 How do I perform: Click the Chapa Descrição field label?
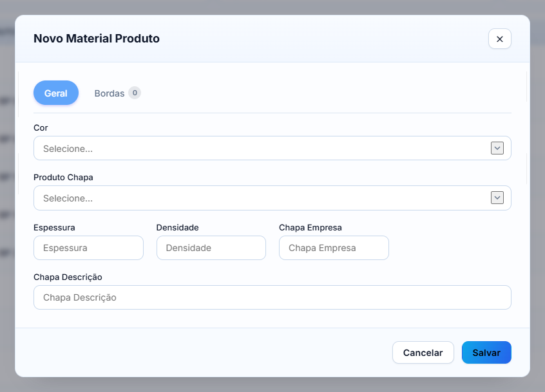68,277
